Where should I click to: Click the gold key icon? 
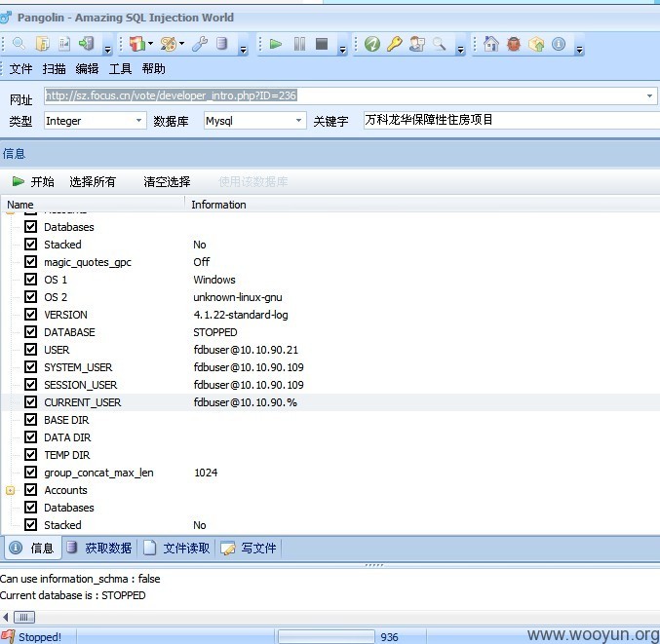tap(395, 44)
